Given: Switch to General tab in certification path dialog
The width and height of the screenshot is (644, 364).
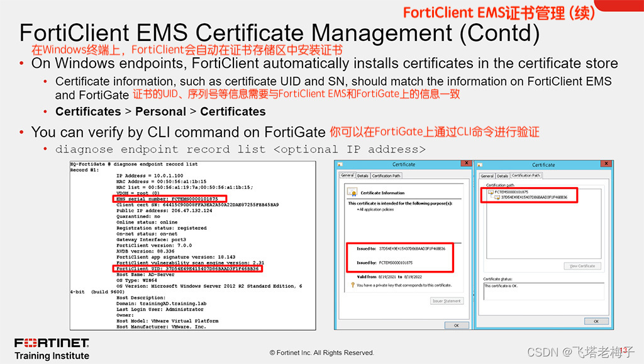Looking at the screenshot, I should (x=487, y=176).
